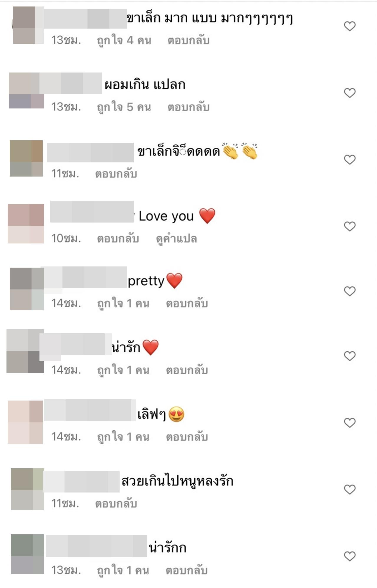View translation of 'Love you' comment
Screen dimensions: 377x588
[x=176, y=239]
